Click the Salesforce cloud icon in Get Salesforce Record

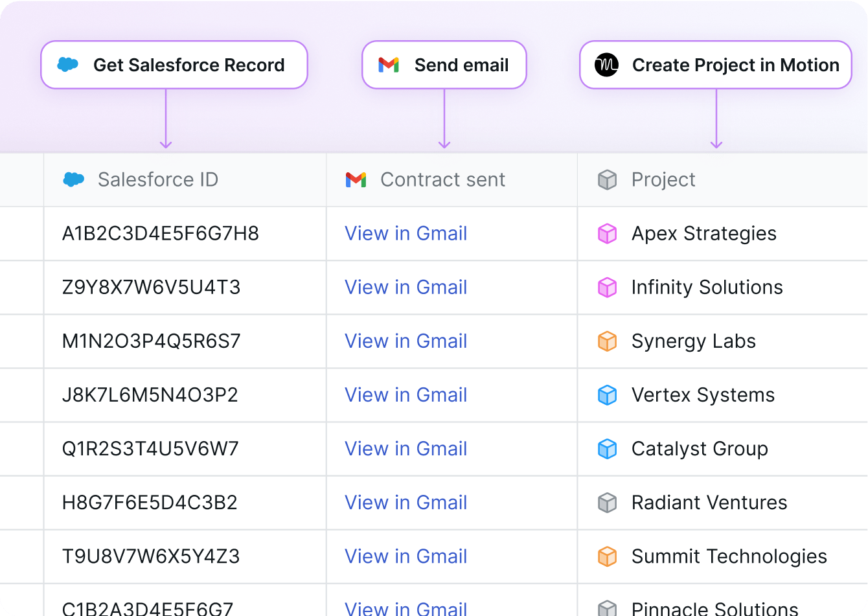[68, 65]
